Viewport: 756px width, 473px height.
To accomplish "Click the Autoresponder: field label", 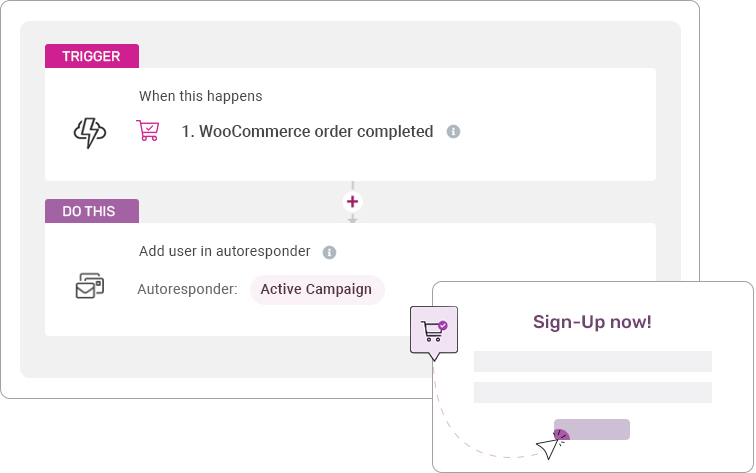I will [187, 289].
